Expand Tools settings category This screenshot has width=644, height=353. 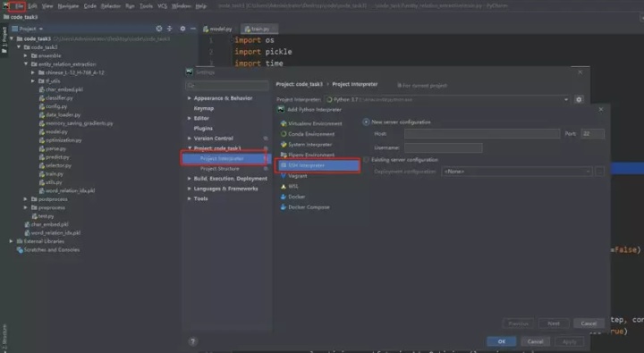point(190,198)
